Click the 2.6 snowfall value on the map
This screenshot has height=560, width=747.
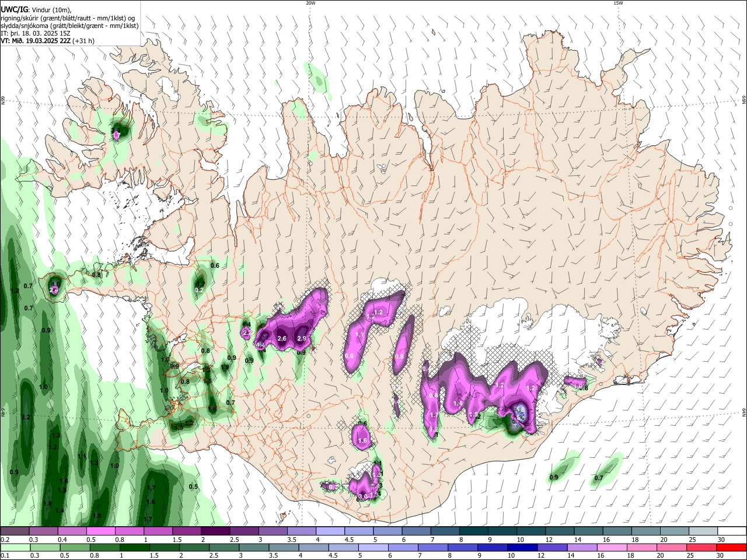click(x=282, y=339)
